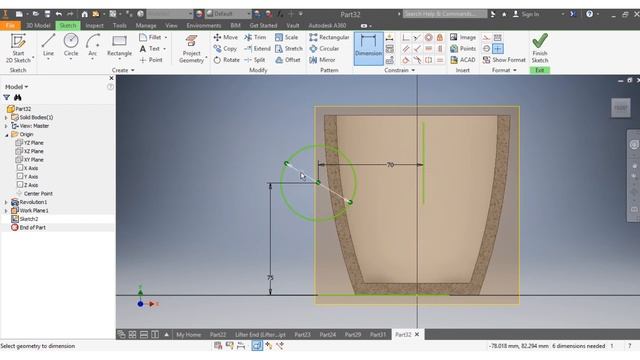This screenshot has width=640, height=360.
Task: Click Undo in the quick access toolbar
Action: click(59, 14)
